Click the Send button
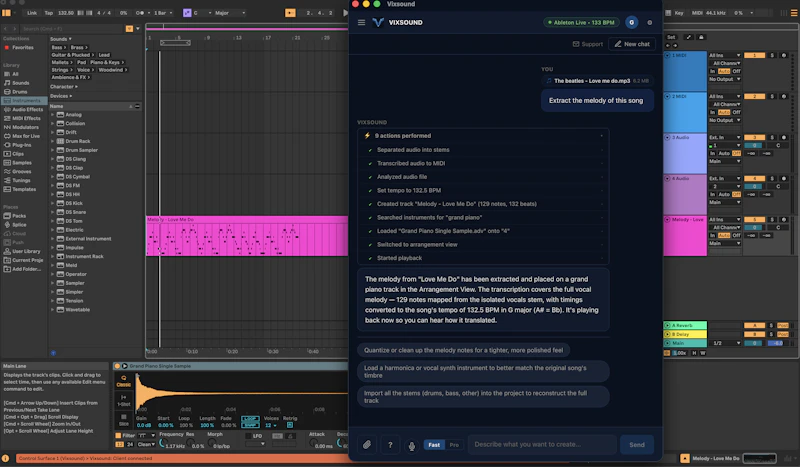The height and width of the screenshot is (467, 800). coord(637,445)
